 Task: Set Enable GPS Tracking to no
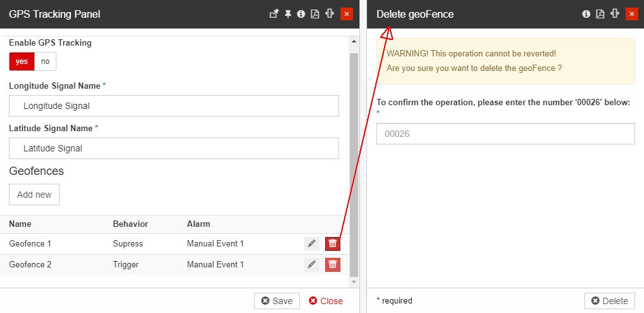click(45, 61)
